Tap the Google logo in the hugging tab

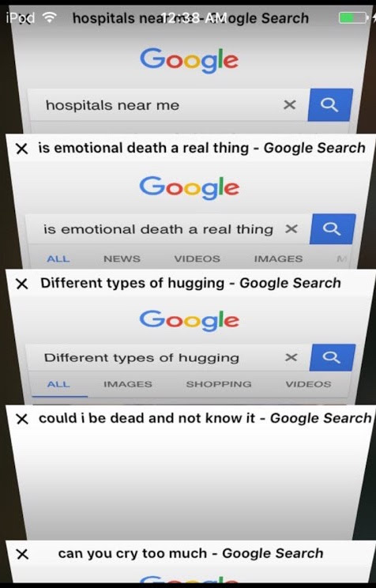pyautogui.click(x=190, y=321)
